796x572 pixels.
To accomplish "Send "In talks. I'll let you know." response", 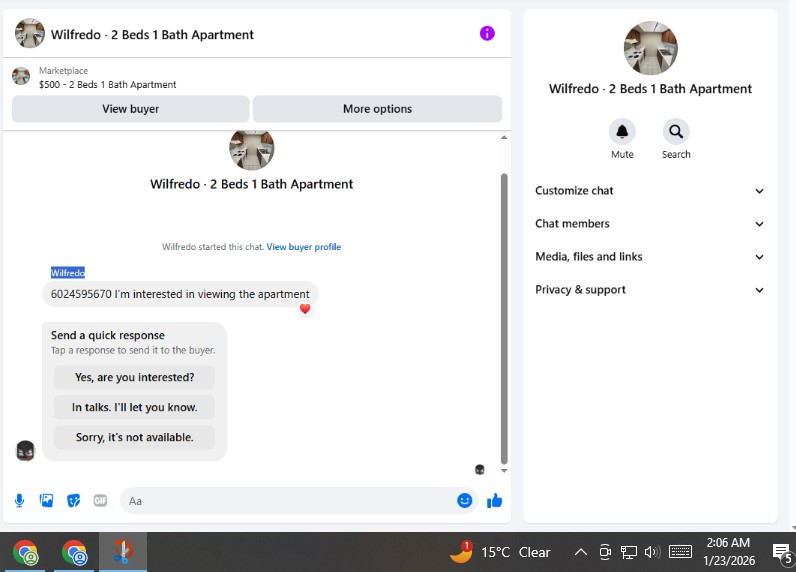I will pyautogui.click(x=135, y=407).
